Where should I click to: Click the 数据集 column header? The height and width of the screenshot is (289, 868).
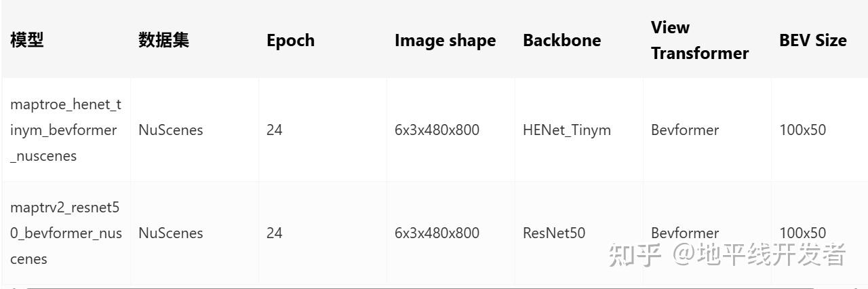[x=163, y=40]
